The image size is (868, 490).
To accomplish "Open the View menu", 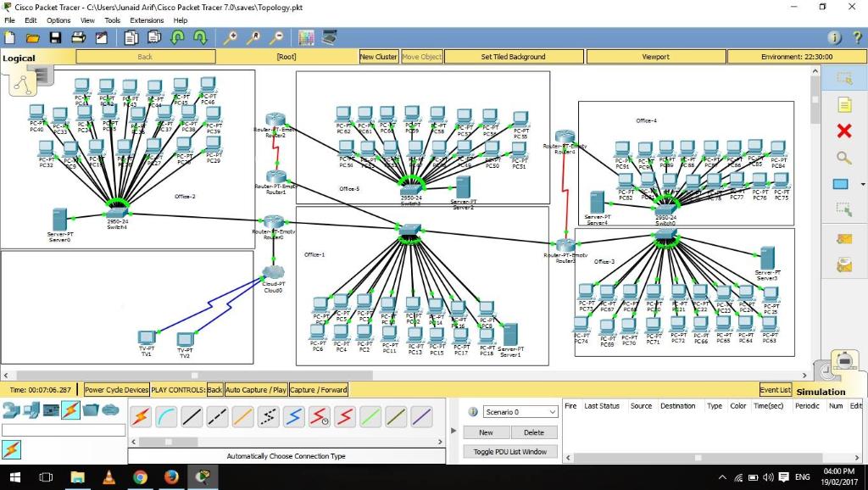I will click(x=87, y=20).
